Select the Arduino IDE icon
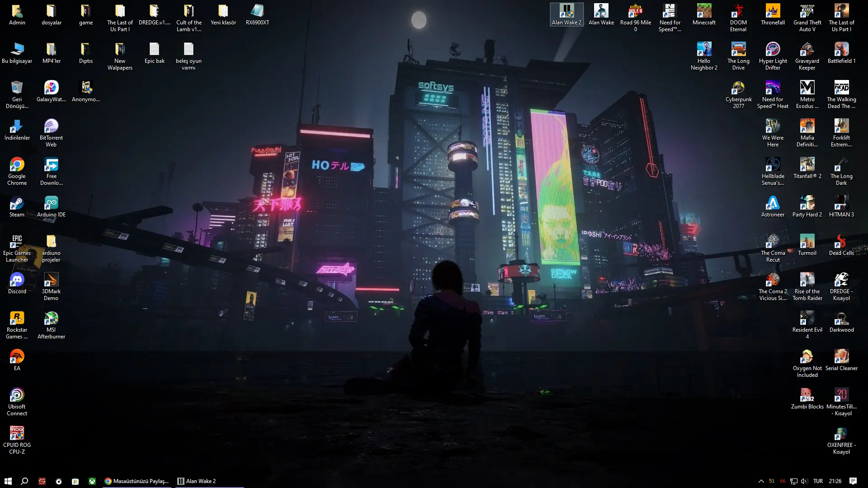Screen dimensions: 868x488 point(51,206)
